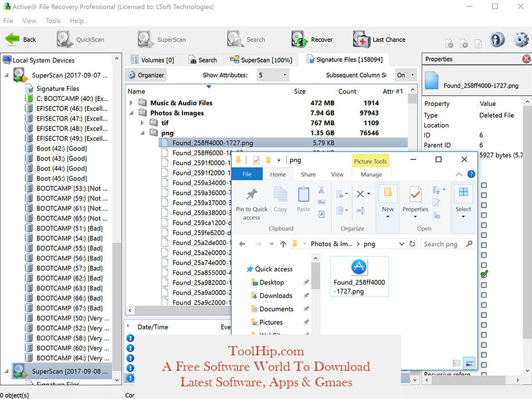Open the Manage tab under Picture Tools
Viewport: 532px width, 399px height.
pyautogui.click(x=371, y=174)
